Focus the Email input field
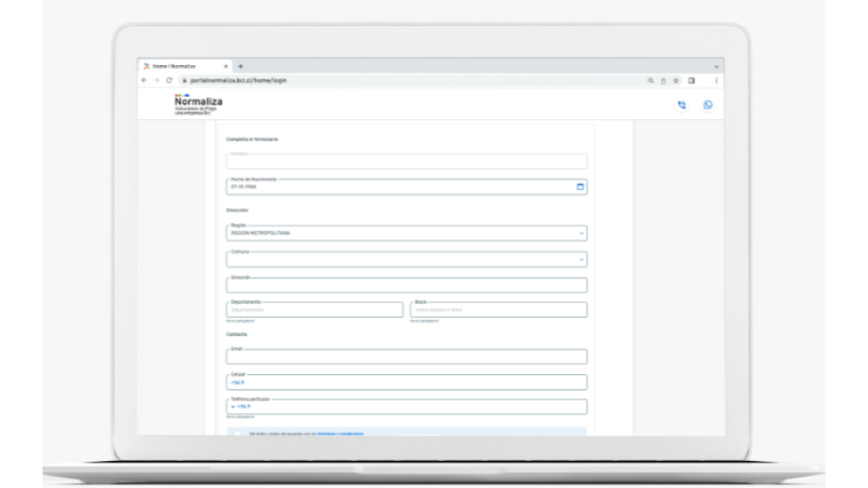Image resolution: width=868 pixels, height=488 pixels. tap(406, 357)
